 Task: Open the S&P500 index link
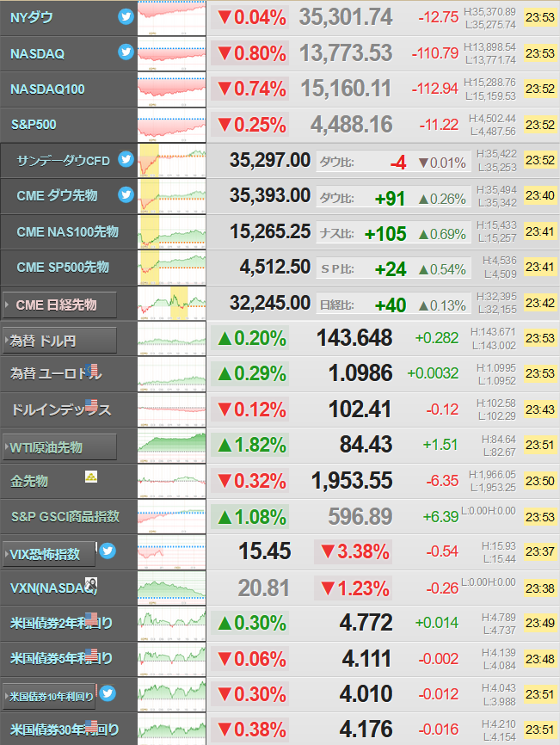click(x=34, y=125)
